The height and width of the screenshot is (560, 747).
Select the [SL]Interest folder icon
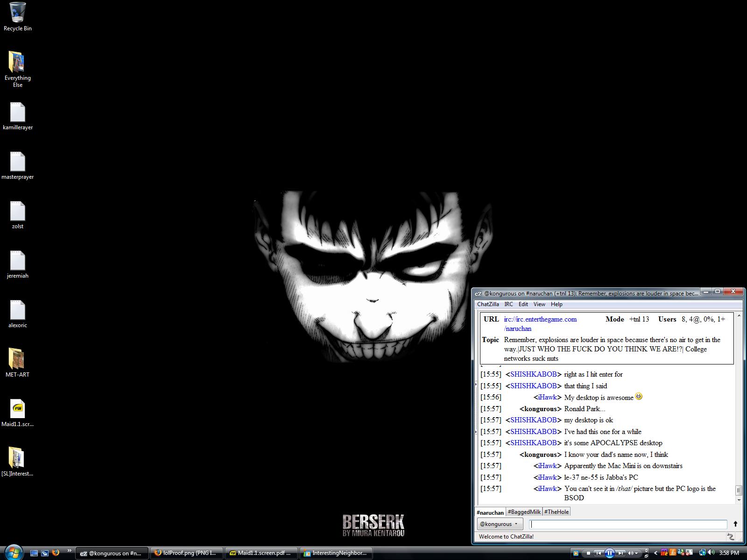click(18, 462)
